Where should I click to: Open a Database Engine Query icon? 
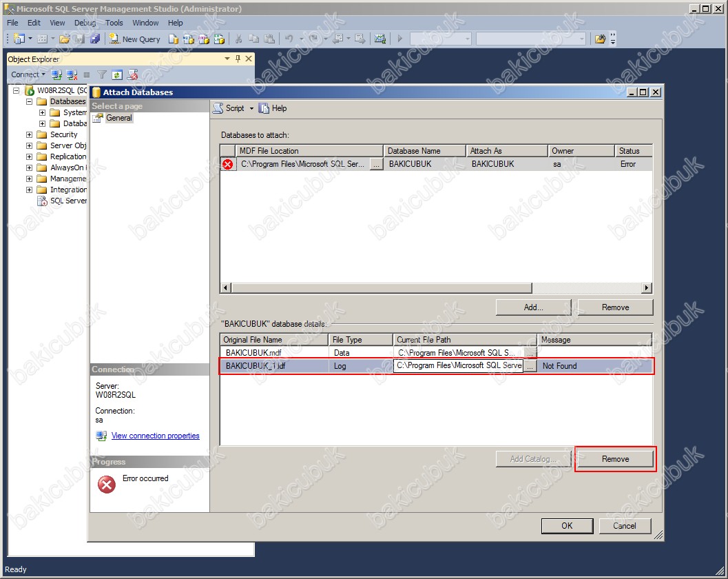pyautogui.click(x=173, y=39)
